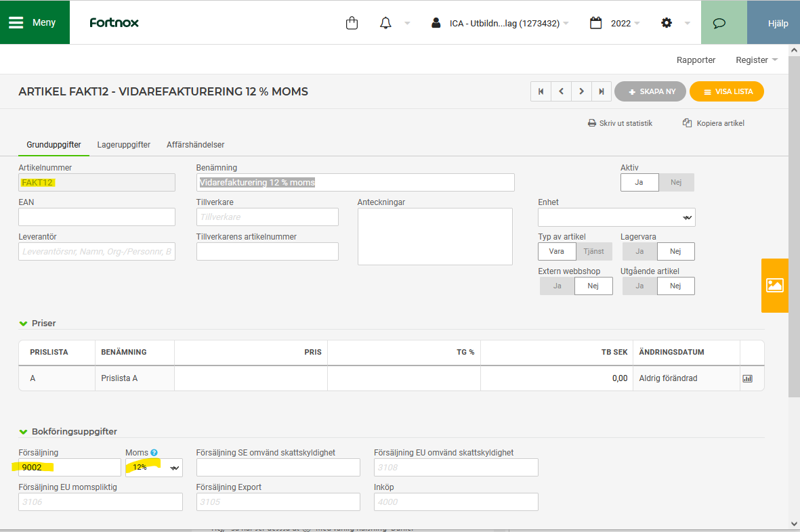The image size is (800, 532).
Task: Open price history chart icon for Prislista A
Action: coord(747,378)
